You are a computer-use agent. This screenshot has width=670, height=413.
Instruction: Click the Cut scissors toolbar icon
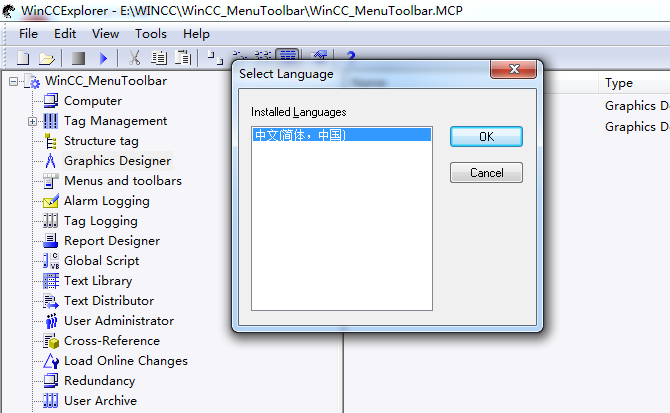point(135,58)
